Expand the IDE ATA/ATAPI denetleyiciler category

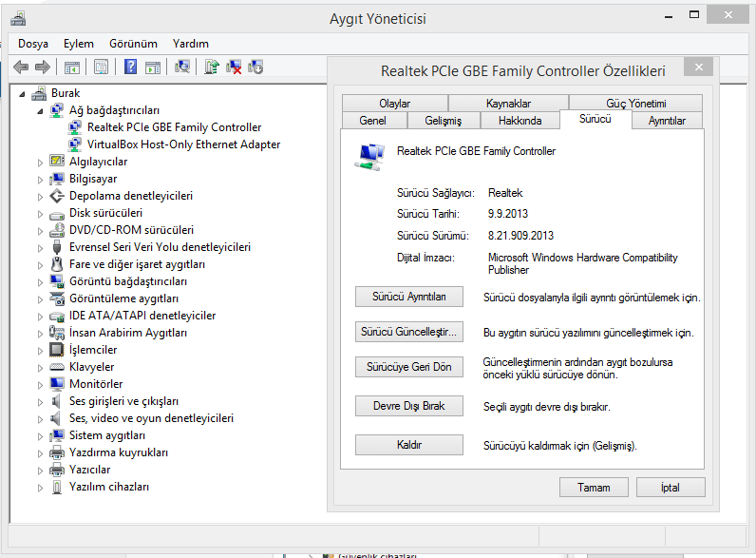pos(40,317)
